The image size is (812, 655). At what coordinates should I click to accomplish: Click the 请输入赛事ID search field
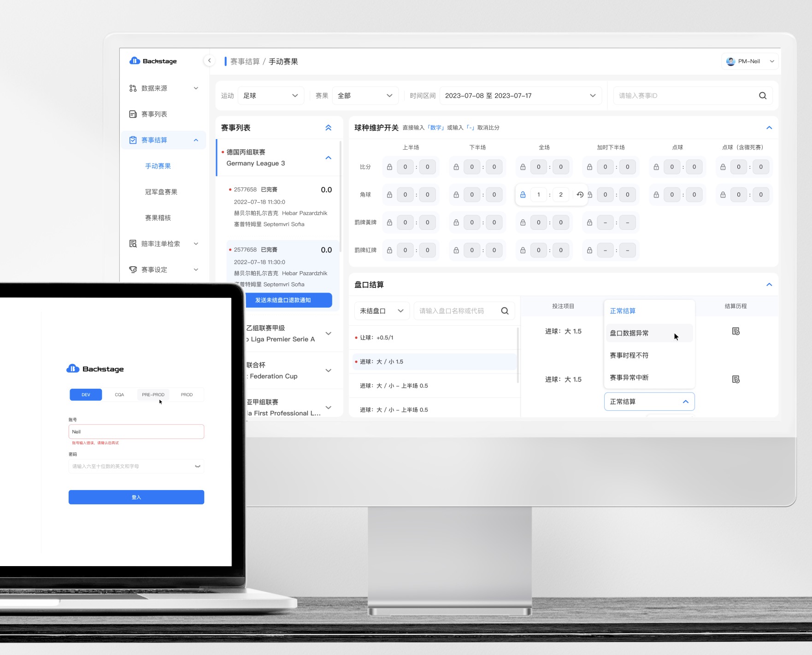pos(693,96)
